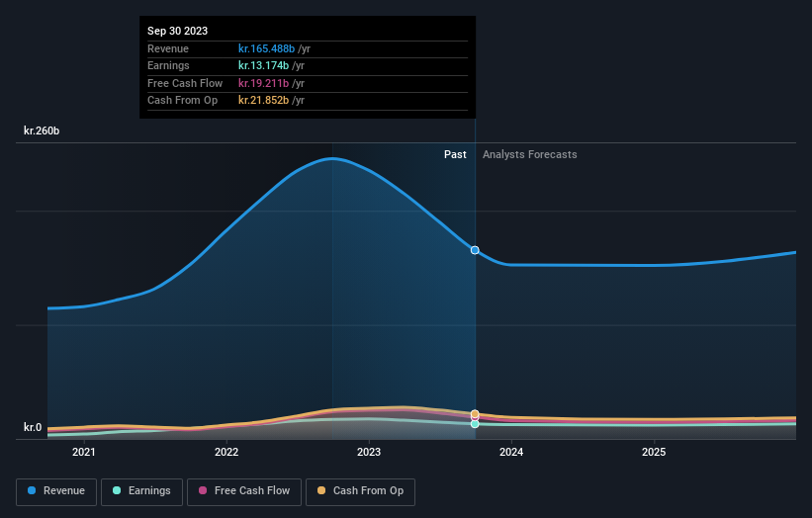
Task: Click the kr.0 y-axis label
Action: (x=33, y=427)
